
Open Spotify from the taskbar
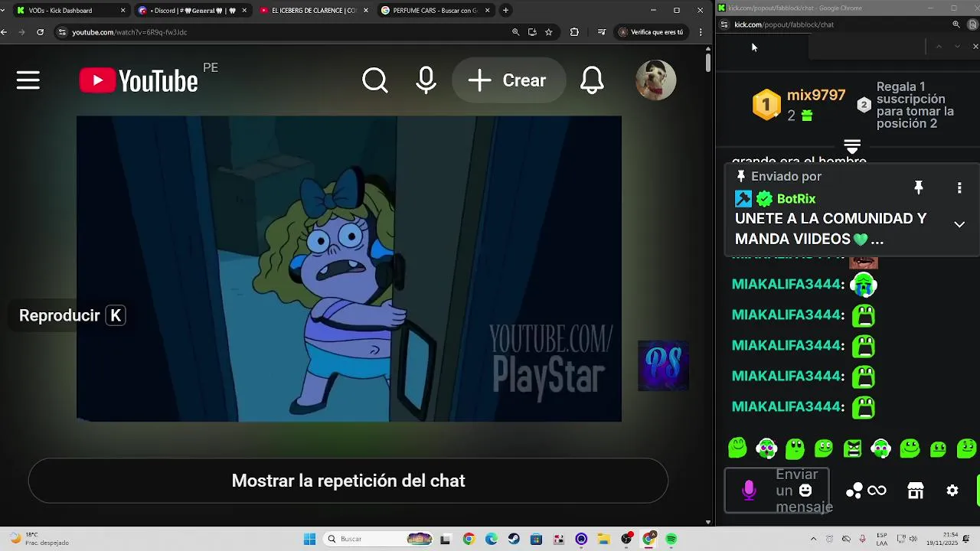[x=671, y=539]
